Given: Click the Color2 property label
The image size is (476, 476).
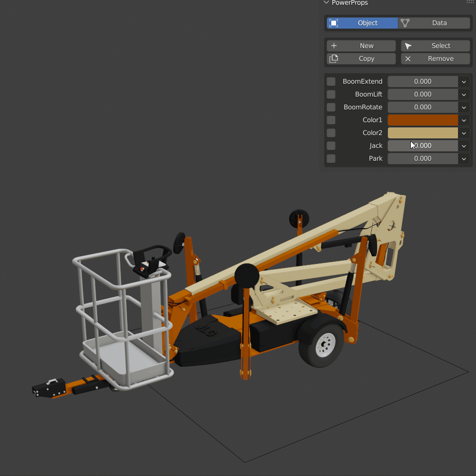Looking at the screenshot, I should (372, 133).
